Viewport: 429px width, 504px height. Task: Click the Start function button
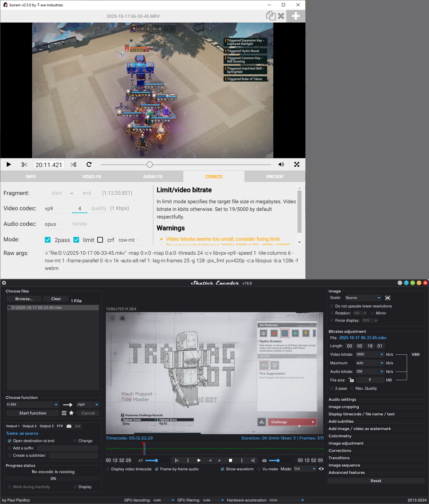[x=33, y=413]
